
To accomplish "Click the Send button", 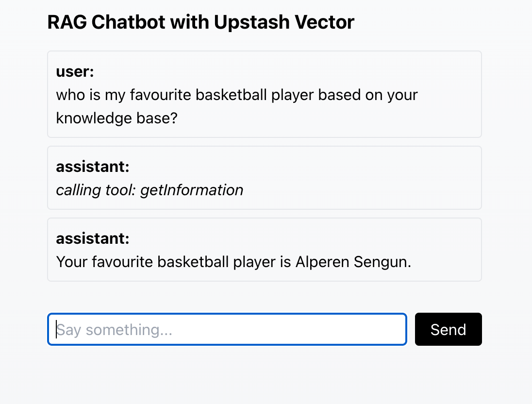I will 448,329.
